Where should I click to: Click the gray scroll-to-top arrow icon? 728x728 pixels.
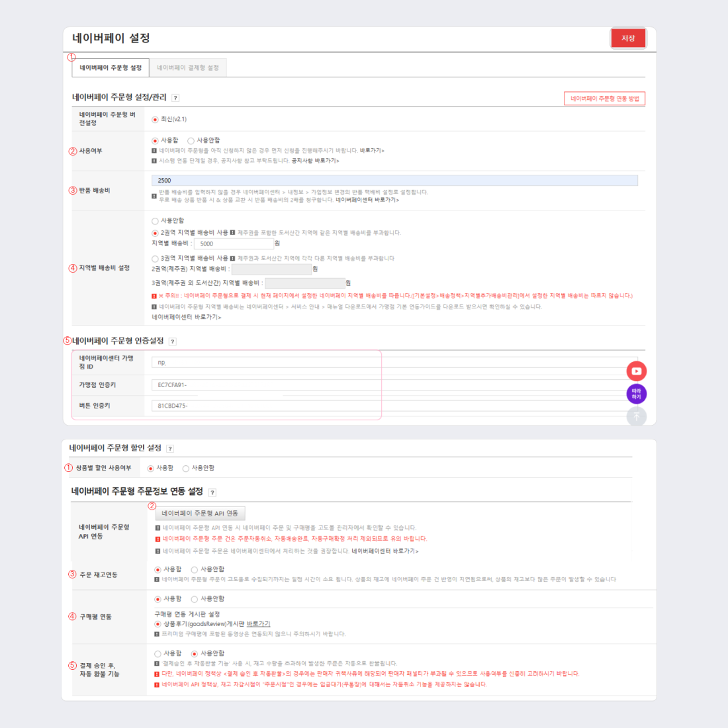[637, 416]
